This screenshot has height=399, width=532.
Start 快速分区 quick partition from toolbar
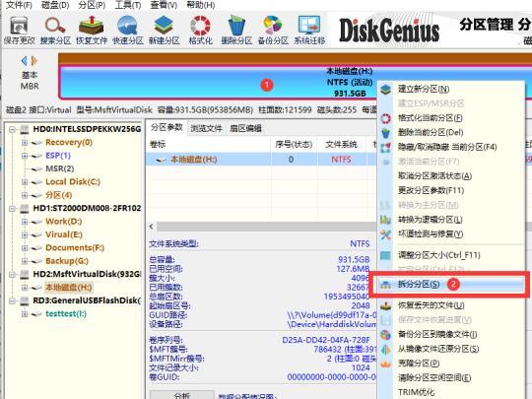click(x=127, y=31)
